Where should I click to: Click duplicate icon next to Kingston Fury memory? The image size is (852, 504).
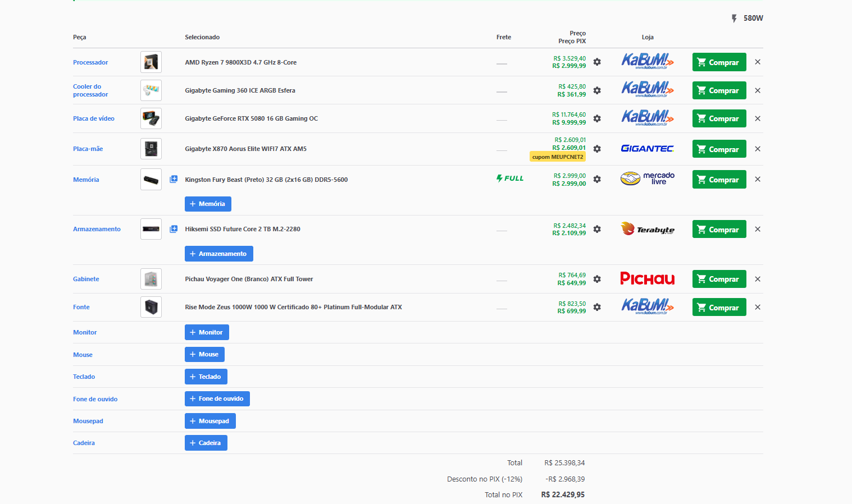click(x=174, y=179)
